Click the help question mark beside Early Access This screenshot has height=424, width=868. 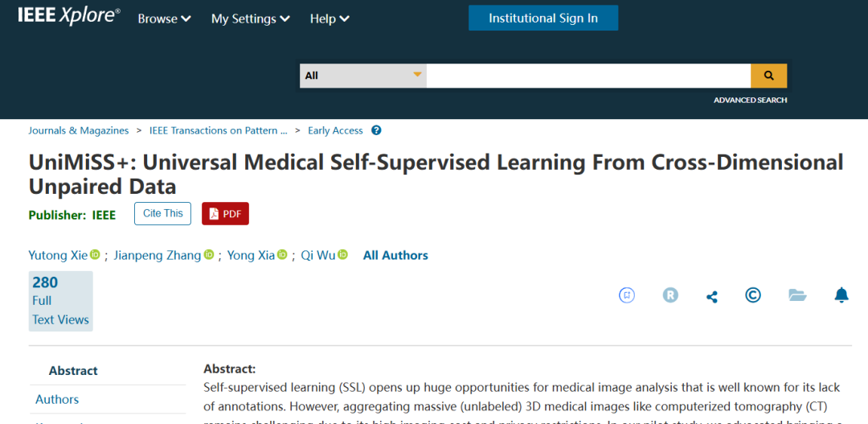pos(376,131)
